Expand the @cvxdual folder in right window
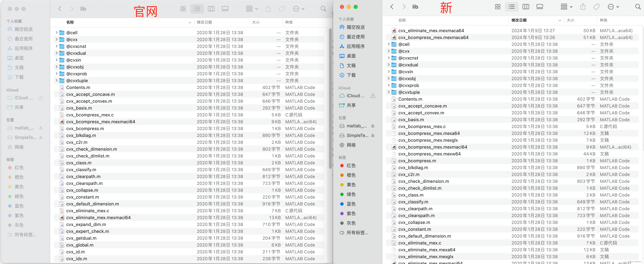The image size is (644, 264). pos(388,65)
